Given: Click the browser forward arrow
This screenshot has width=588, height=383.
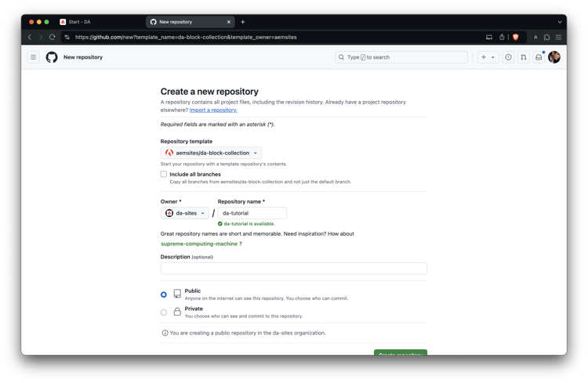Looking at the screenshot, I should [x=41, y=37].
